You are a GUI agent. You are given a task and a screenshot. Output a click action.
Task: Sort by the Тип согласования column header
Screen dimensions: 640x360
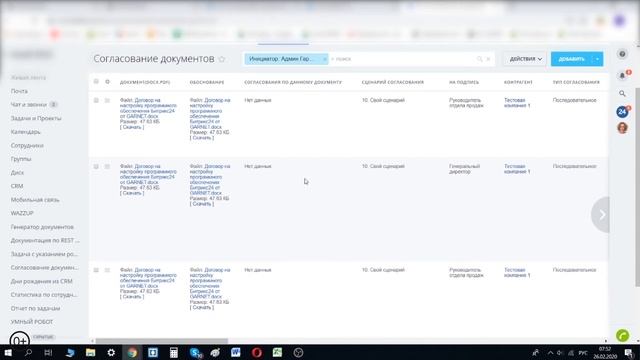click(x=576, y=82)
